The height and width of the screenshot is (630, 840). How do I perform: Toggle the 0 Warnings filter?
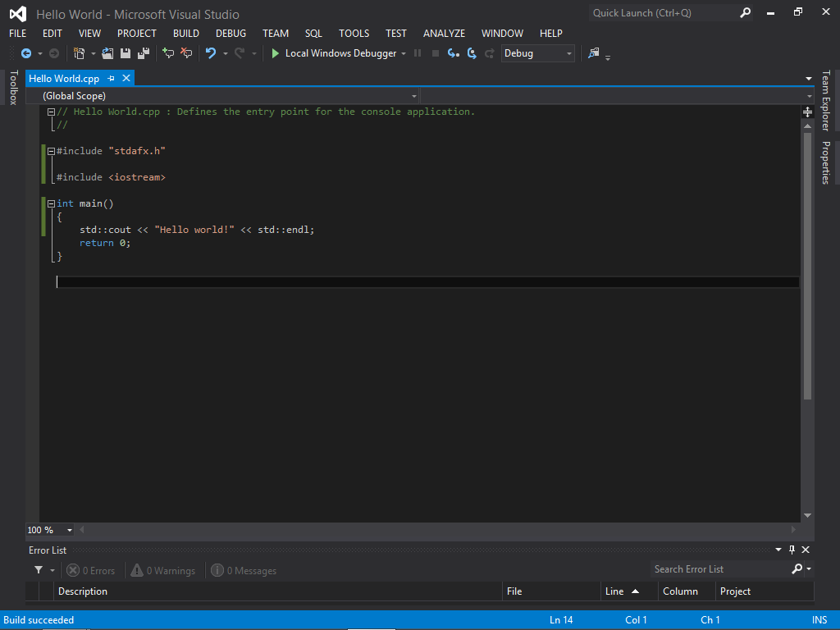coord(162,570)
